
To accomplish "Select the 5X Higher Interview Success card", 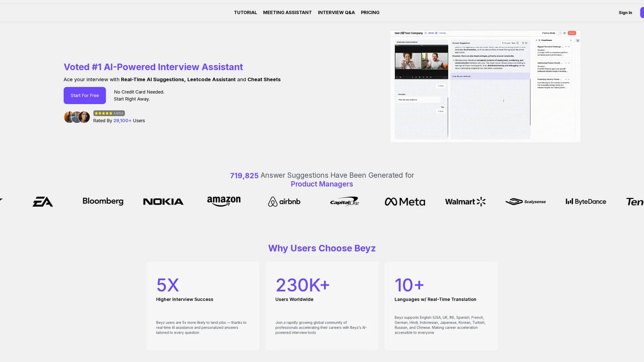I will 203,306.
